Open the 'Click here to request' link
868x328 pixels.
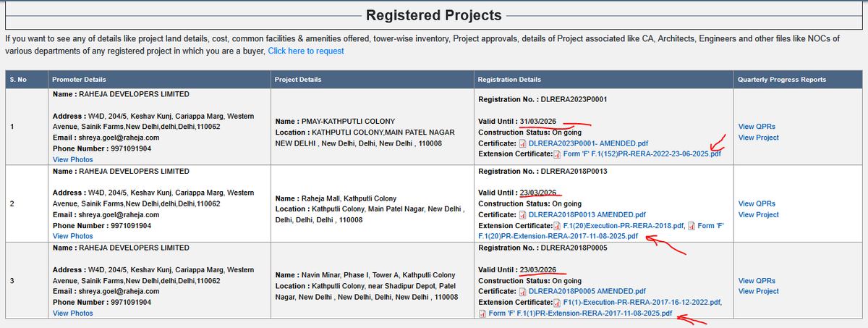306,51
